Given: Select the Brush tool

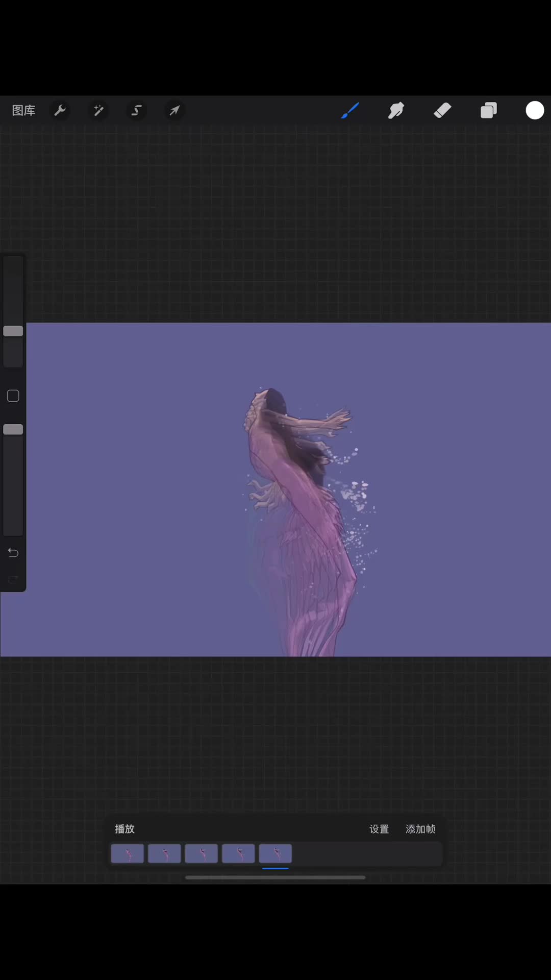Looking at the screenshot, I should click(350, 110).
